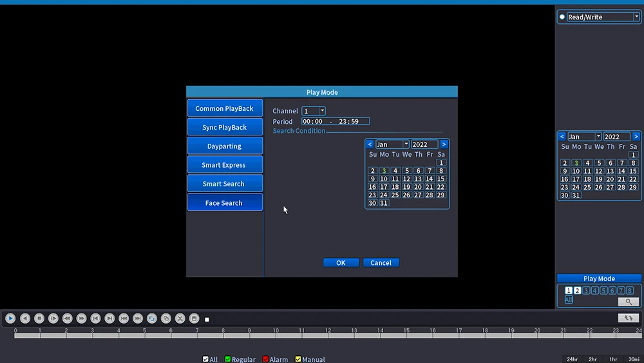
Task: Toggle channel 2 in side panel
Action: pyautogui.click(x=578, y=291)
